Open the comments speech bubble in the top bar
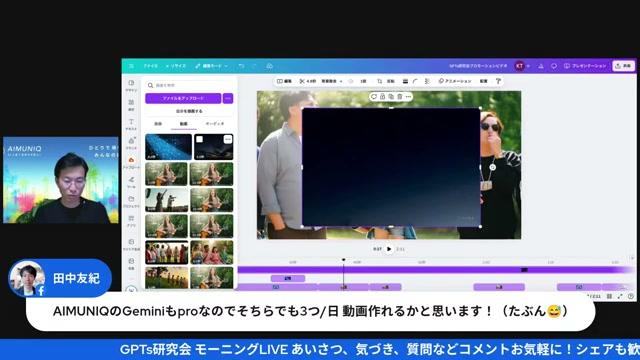Image resolution: width=640 pixels, height=360 pixels. (x=554, y=66)
